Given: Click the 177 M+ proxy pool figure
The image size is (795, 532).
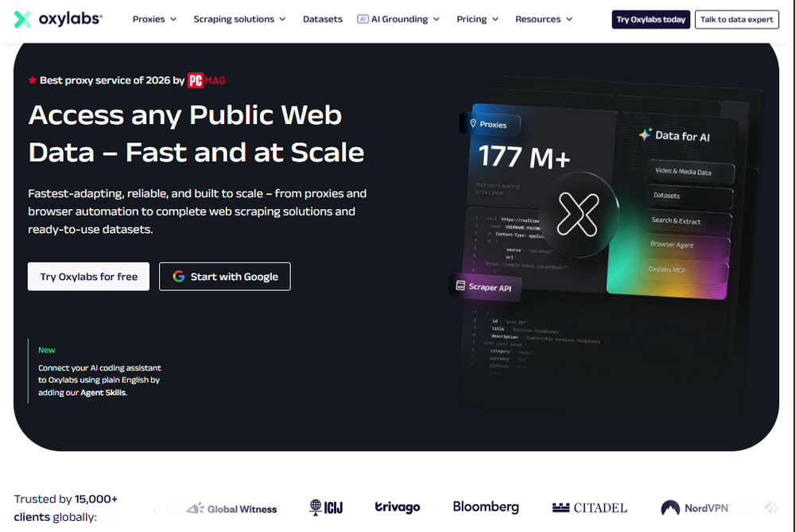Looking at the screenshot, I should [x=524, y=156].
